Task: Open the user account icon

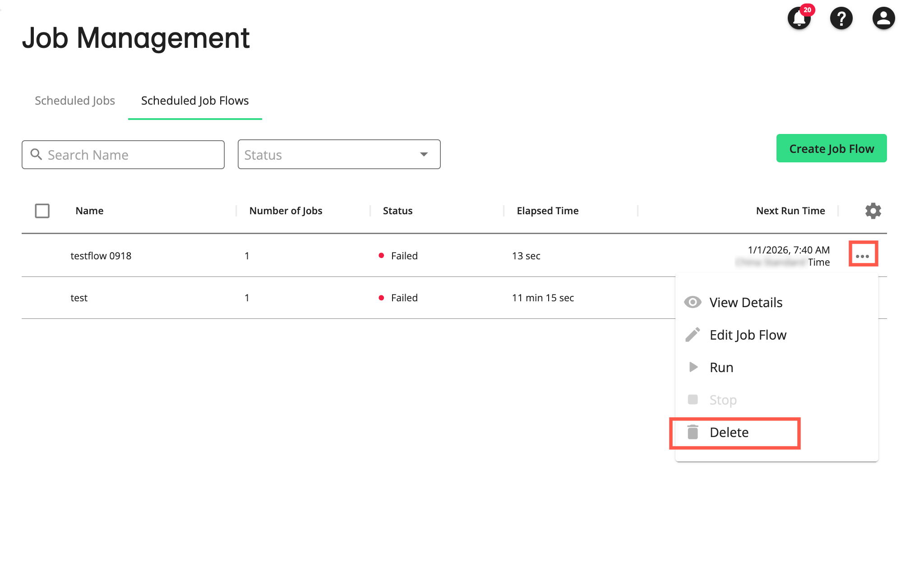Action: click(883, 18)
